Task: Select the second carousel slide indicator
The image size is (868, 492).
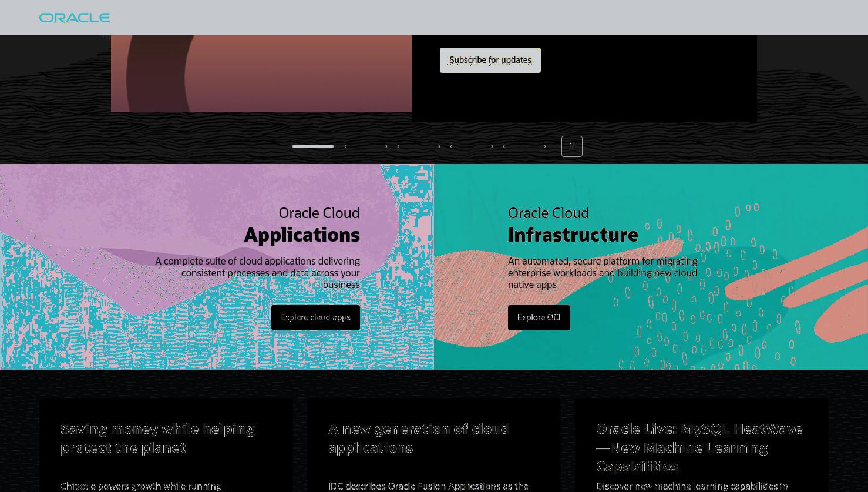Action: [366, 146]
